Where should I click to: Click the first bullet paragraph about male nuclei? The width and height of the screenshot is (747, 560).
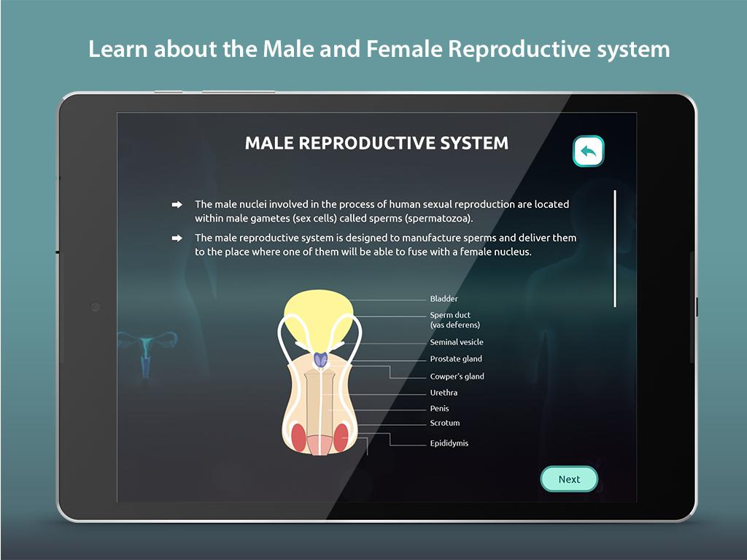382,211
